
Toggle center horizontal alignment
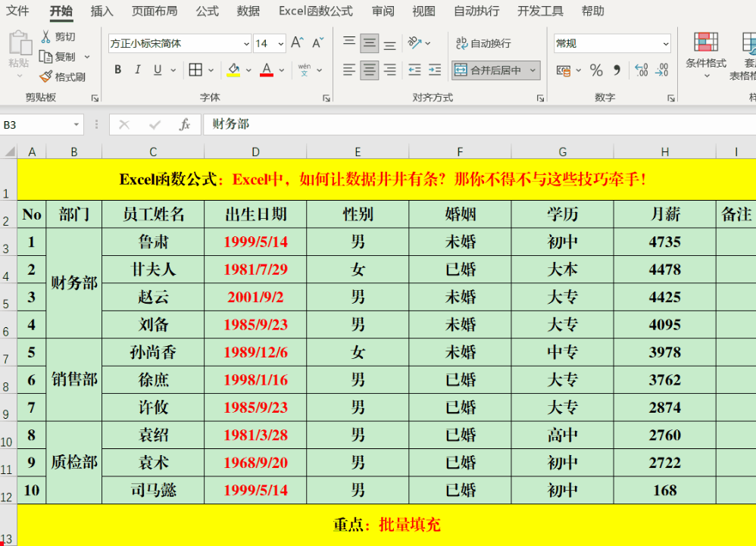(x=370, y=70)
